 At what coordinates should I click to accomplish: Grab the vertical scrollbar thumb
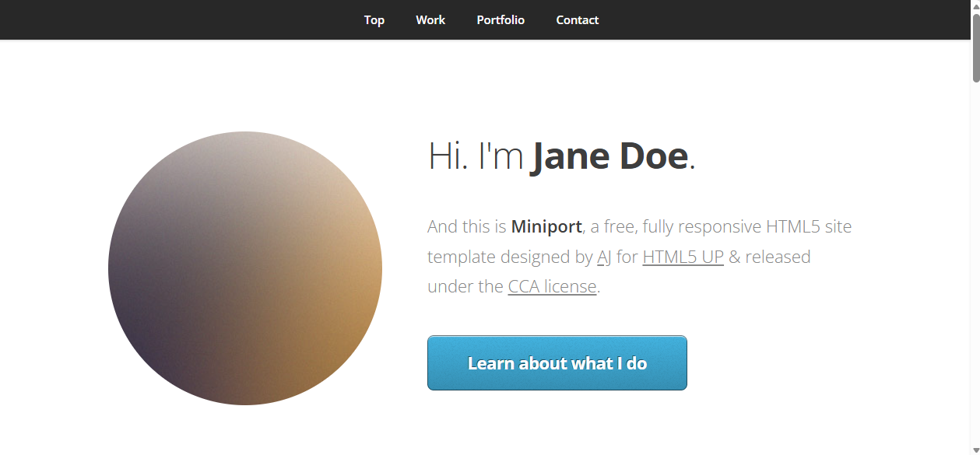(x=975, y=47)
